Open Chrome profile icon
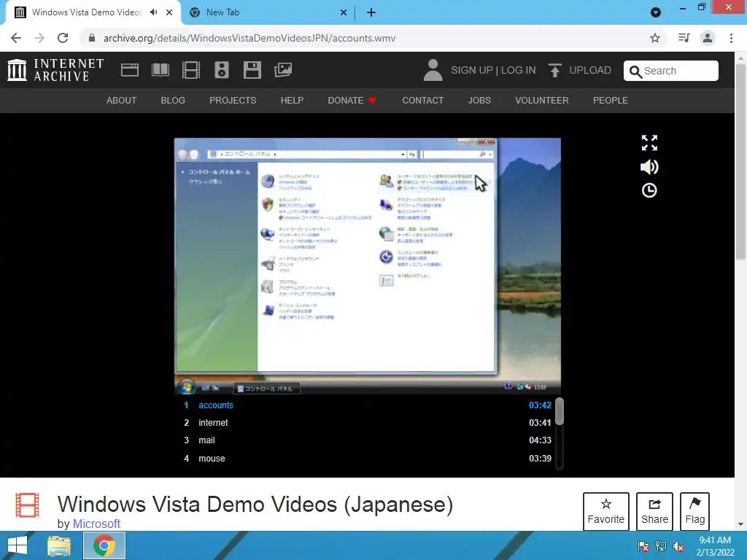 (x=708, y=38)
